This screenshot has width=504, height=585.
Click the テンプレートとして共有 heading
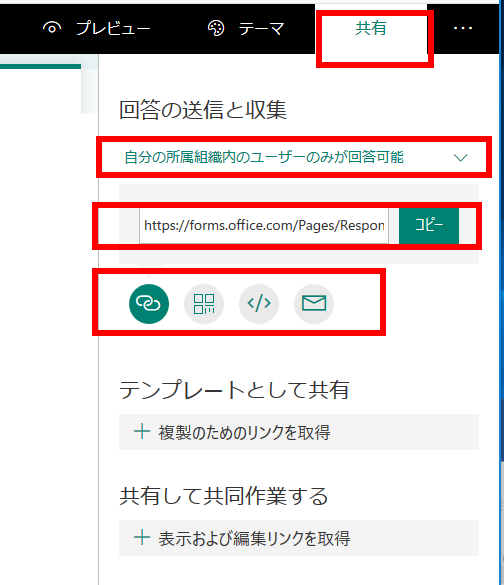[x=235, y=390]
